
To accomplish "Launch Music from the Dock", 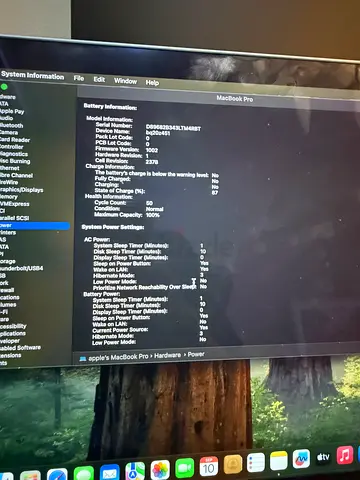I will 345,455.
